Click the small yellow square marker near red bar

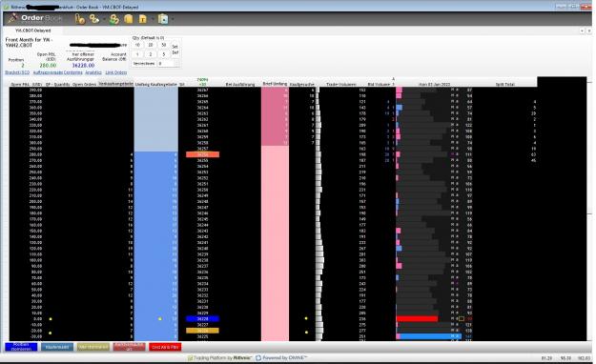pos(462,319)
